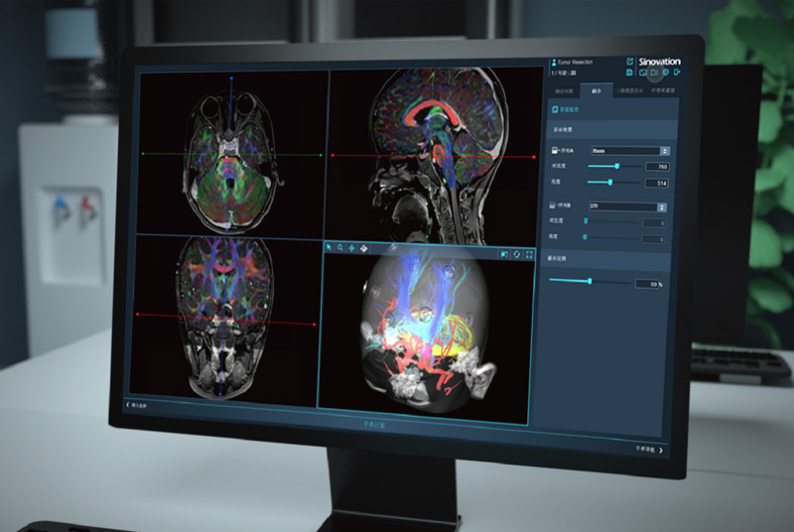Image resolution: width=794 pixels, height=532 pixels.
Task: Click the help icon in top-right header
Action: [x=666, y=72]
